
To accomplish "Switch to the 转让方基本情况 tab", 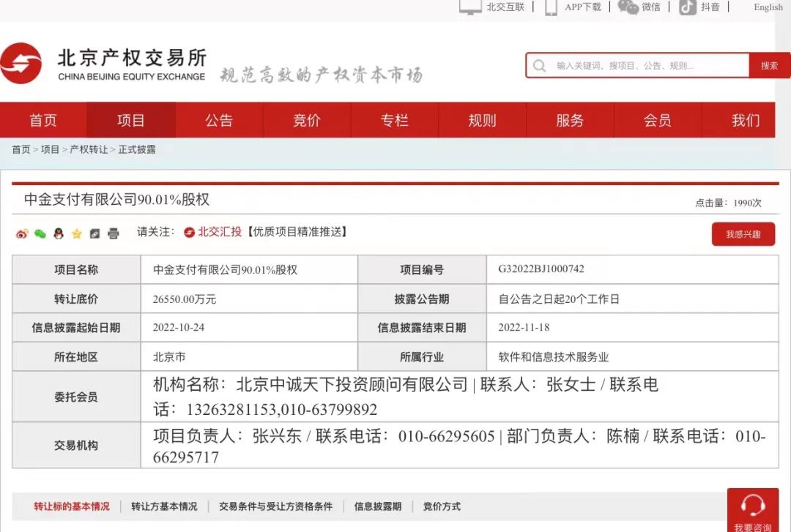I will (x=164, y=506).
